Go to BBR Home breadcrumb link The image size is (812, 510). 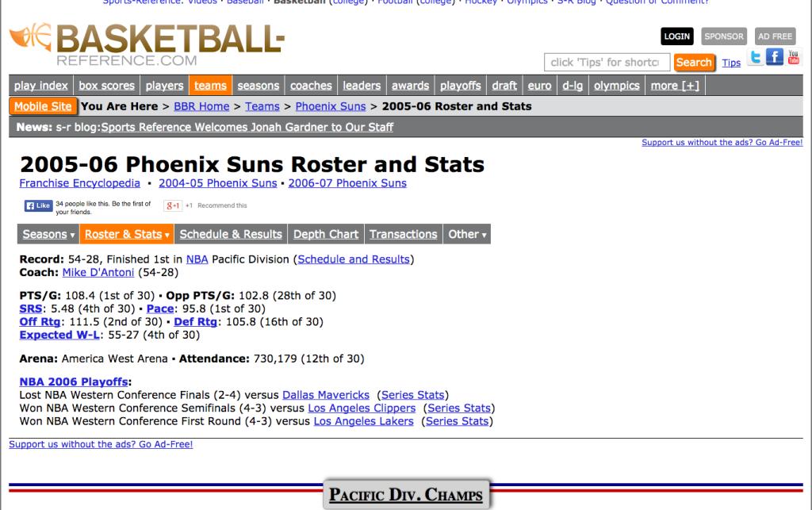click(x=201, y=106)
